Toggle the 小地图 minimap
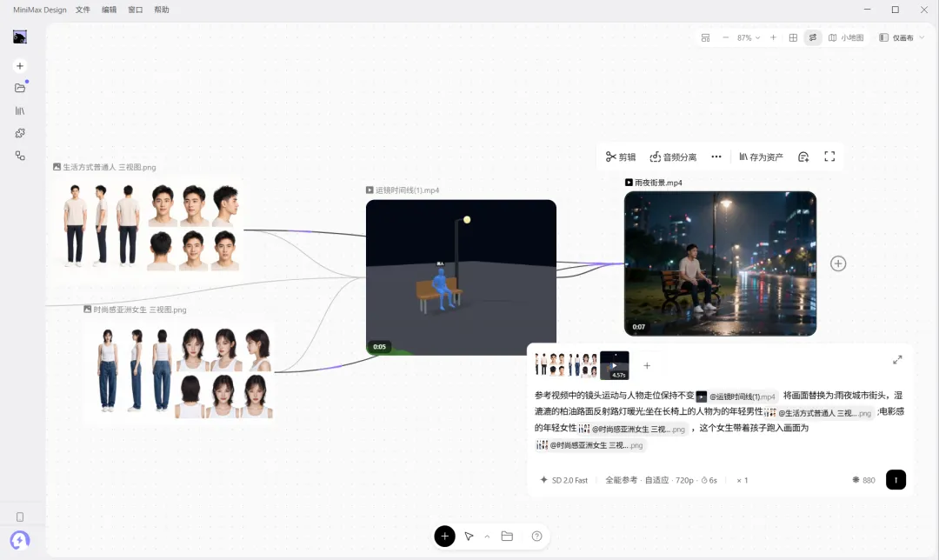The height and width of the screenshot is (560, 939). (846, 37)
